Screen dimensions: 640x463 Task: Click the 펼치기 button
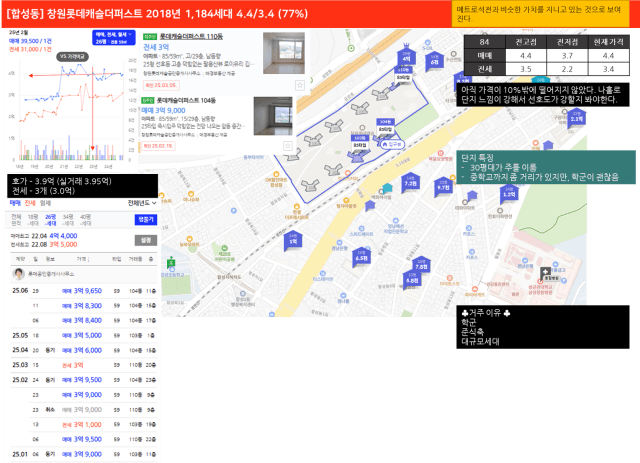click(x=145, y=219)
